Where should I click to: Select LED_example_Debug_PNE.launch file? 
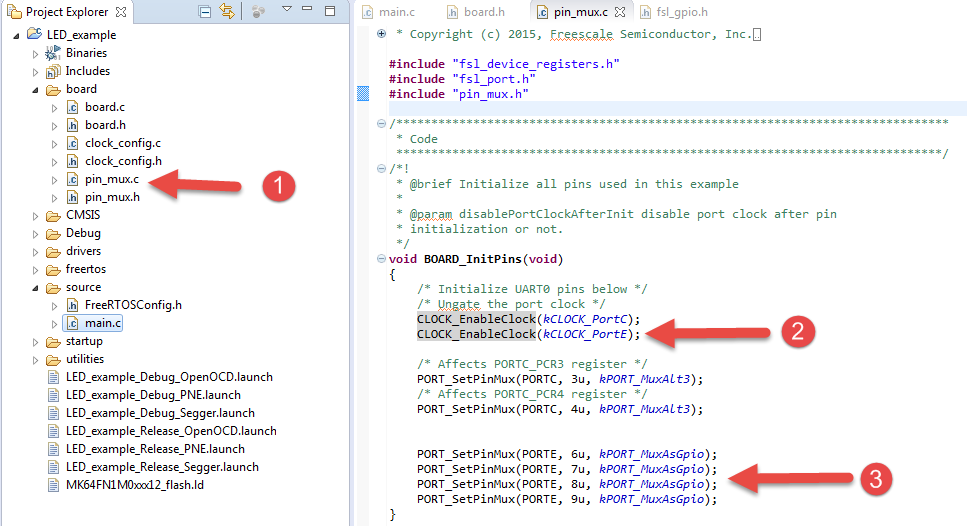click(x=153, y=395)
